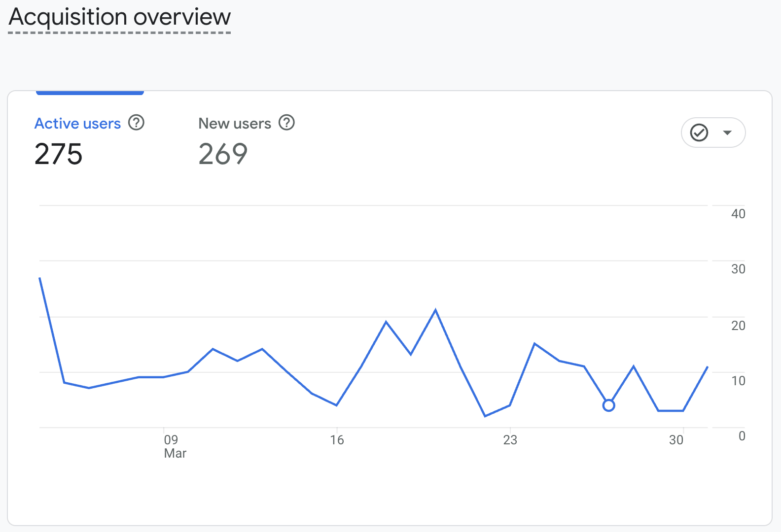The image size is (781, 532).
Task: Click the 269 new users total
Action: point(223,154)
